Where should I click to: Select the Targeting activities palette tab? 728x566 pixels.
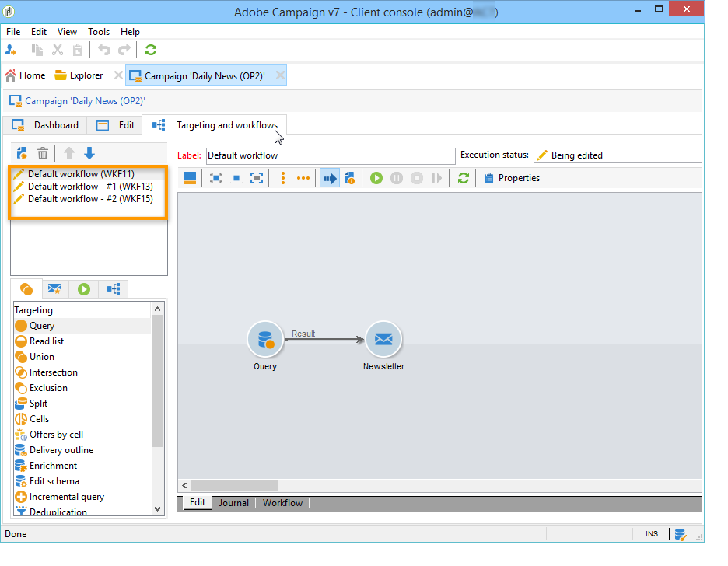pyautogui.click(x=26, y=289)
